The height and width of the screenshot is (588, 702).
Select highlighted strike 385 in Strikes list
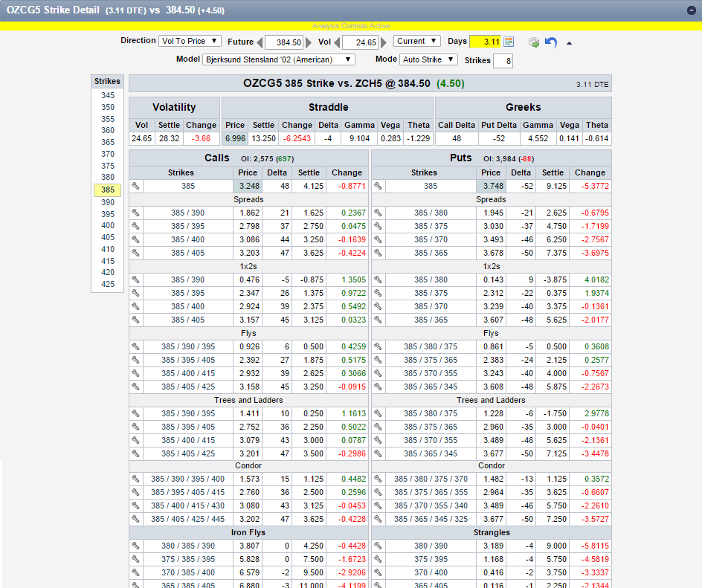coord(107,190)
